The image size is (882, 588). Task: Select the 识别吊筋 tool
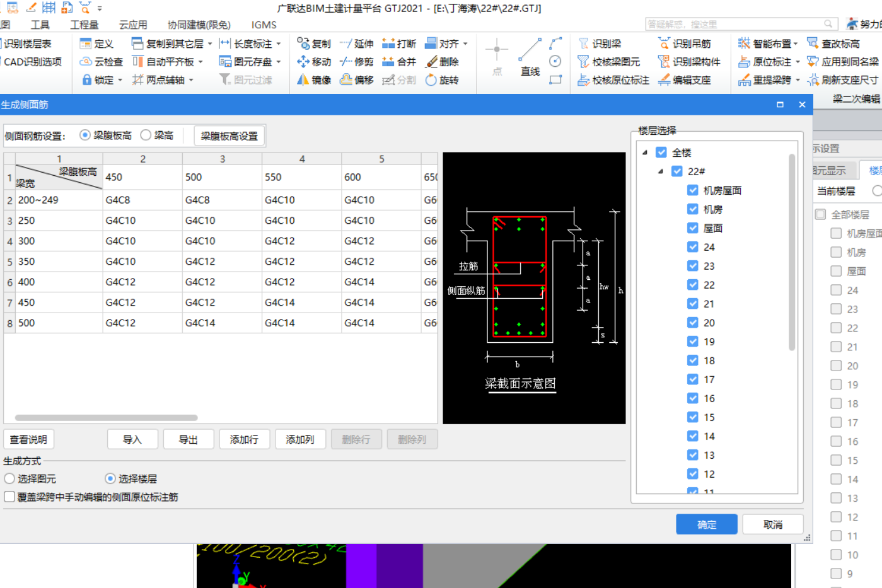coord(685,43)
